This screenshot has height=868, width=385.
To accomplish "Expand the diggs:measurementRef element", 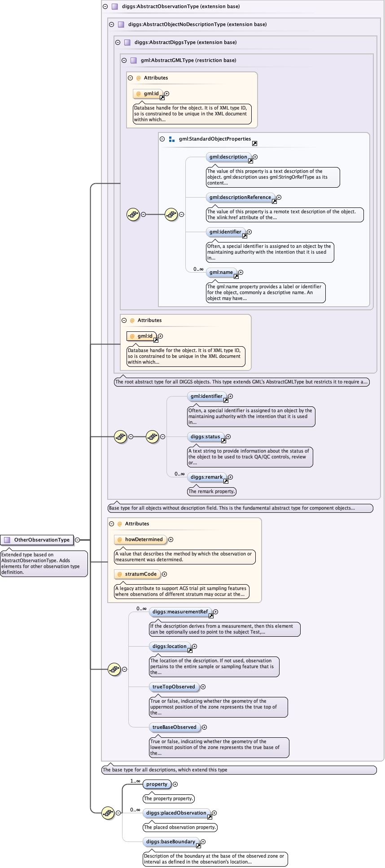I will (x=215, y=612).
